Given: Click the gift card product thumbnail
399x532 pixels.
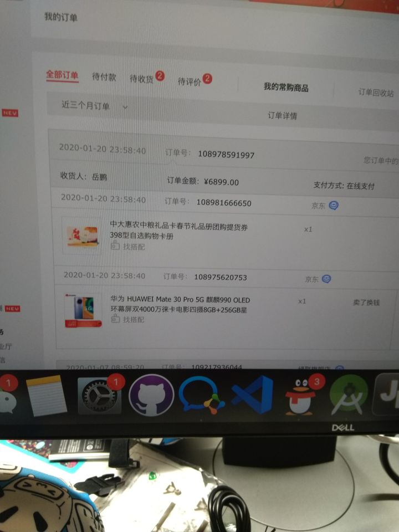Looking at the screenshot, I should tap(83, 236).
